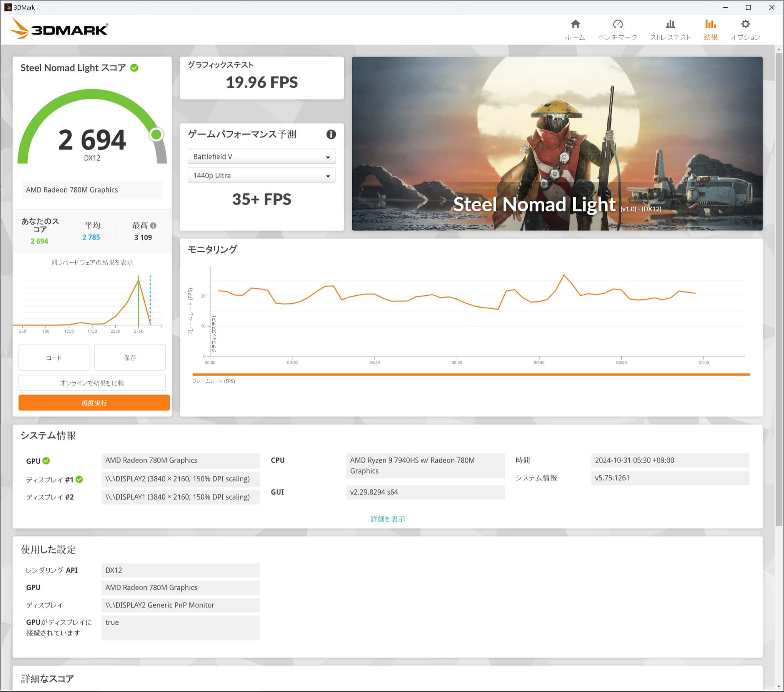This screenshot has height=692, width=784.
Task: Click the orange frame rate bar below chart
Action: pos(470,374)
